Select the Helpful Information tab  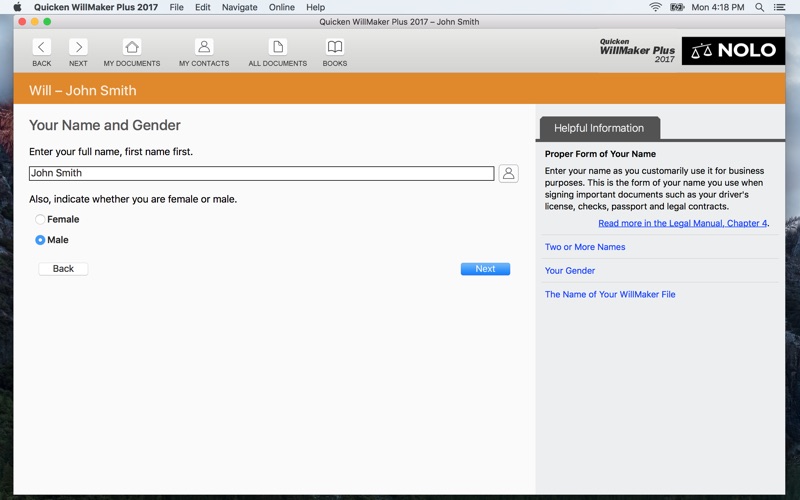599,128
